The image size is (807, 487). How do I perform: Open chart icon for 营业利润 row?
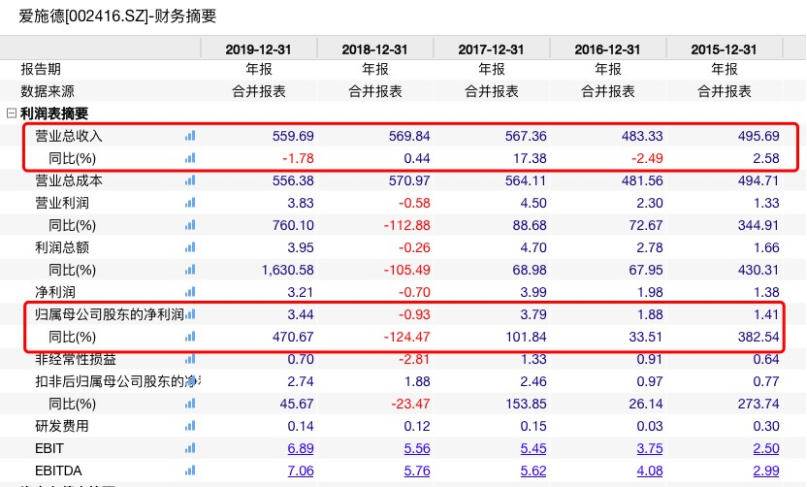pos(190,203)
